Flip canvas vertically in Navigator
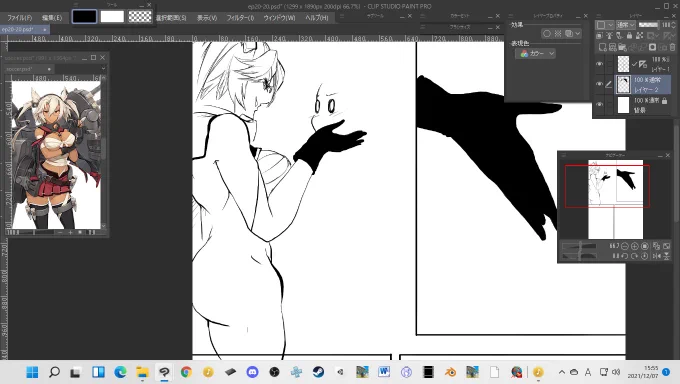Screen dimensions: 680x384 667,256
